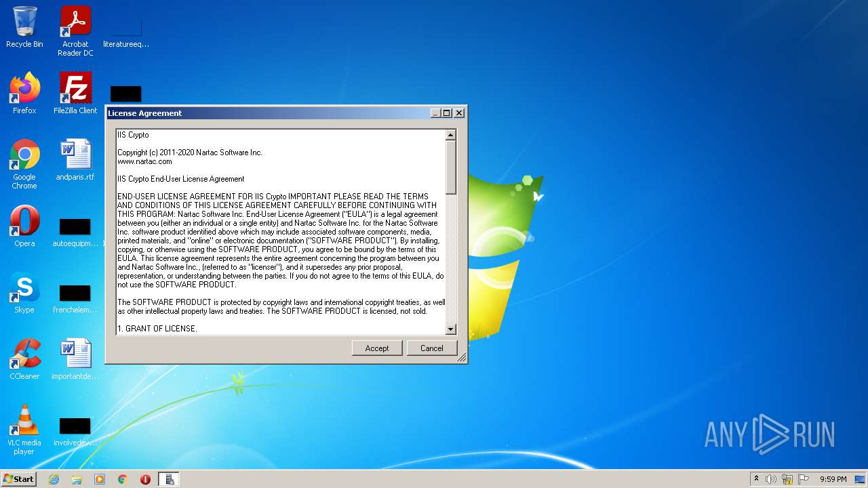Image resolution: width=868 pixels, height=488 pixels.
Task: Select the VLC media player shortcut
Action: [x=24, y=430]
